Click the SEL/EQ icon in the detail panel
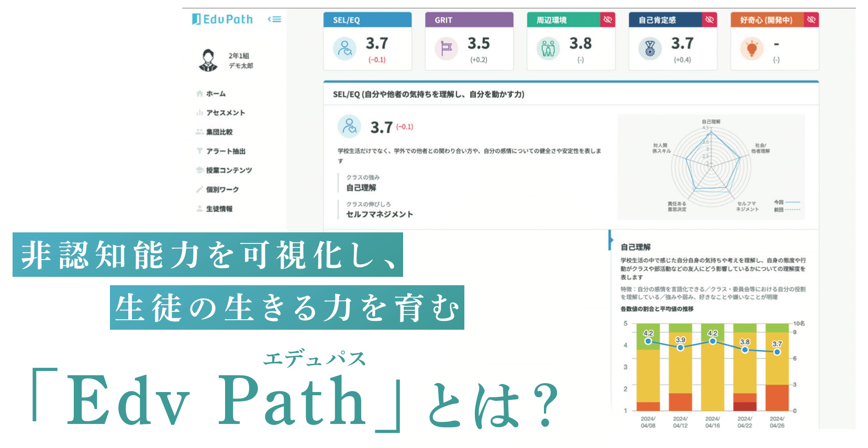This screenshot has height=448, width=868. click(x=349, y=126)
